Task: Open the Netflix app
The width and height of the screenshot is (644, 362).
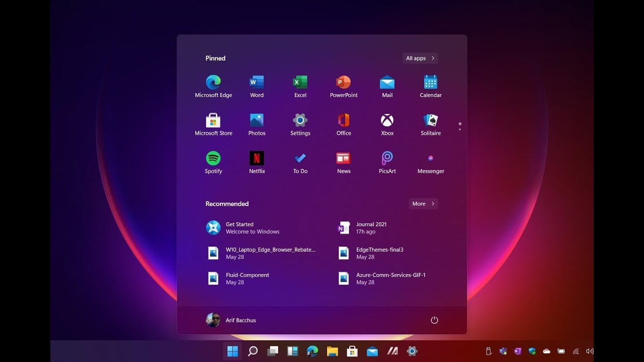Action: [x=257, y=162]
